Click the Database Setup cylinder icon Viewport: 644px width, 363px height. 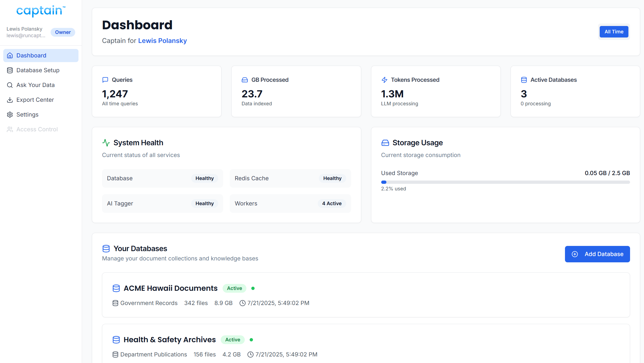(x=10, y=70)
